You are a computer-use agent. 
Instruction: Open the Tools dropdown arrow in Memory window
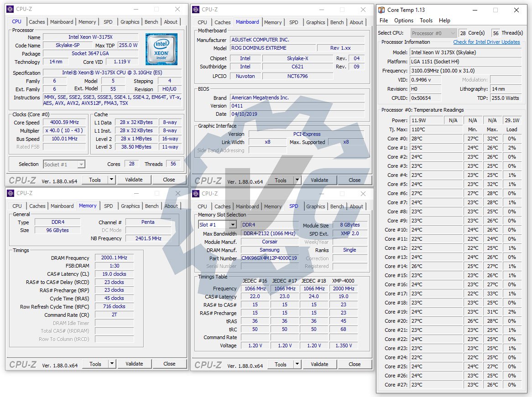tap(112, 363)
